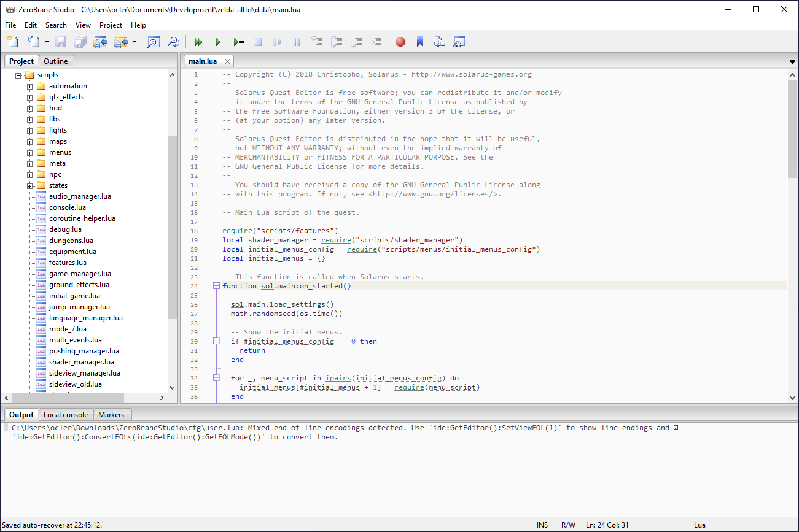Open the project directory history dropdown arrow
The image size is (799, 532).
(x=134, y=42)
